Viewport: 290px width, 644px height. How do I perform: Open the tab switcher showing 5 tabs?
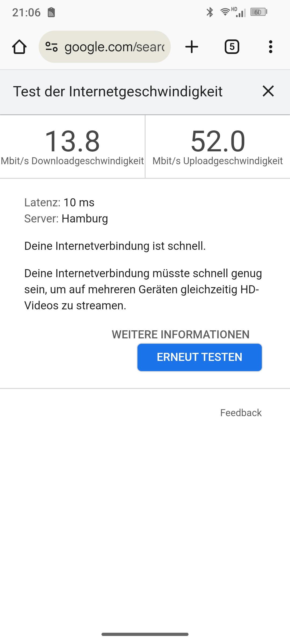(x=232, y=47)
